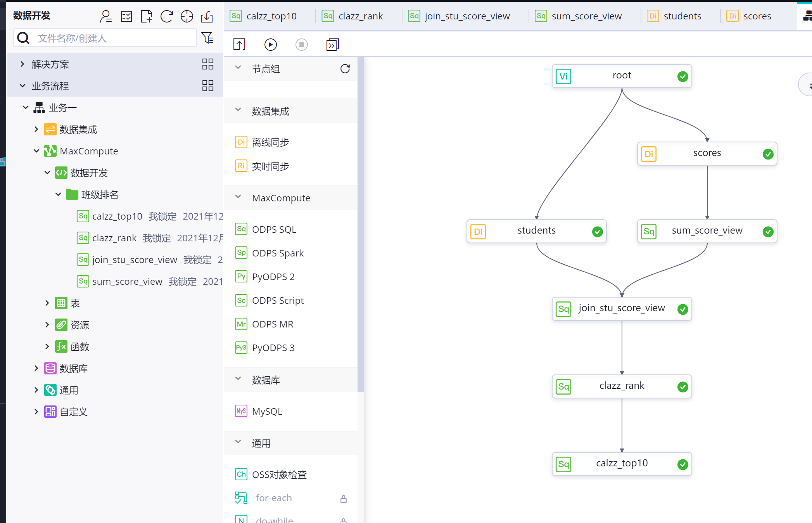Image resolution: width=812 pixels, height=523 pixels.
Task: Pick the MySQL node type
Action: pos(259,411)
